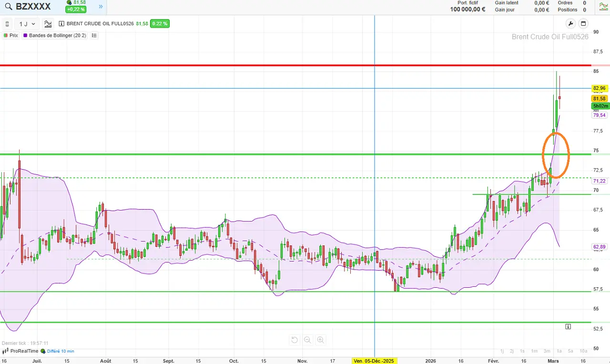Toggle the Prix series legend

click(11, 35)
